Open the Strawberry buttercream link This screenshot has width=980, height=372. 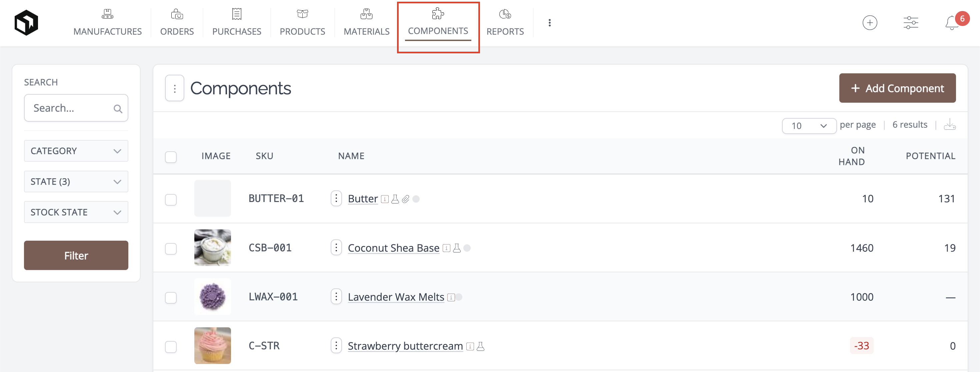pos(405,346)
